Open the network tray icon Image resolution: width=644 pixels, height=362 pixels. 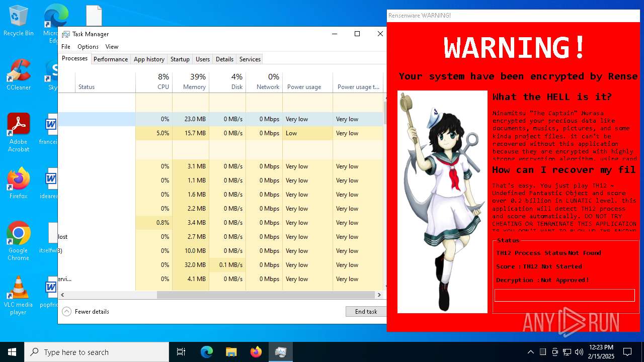(x=567, y=352)
